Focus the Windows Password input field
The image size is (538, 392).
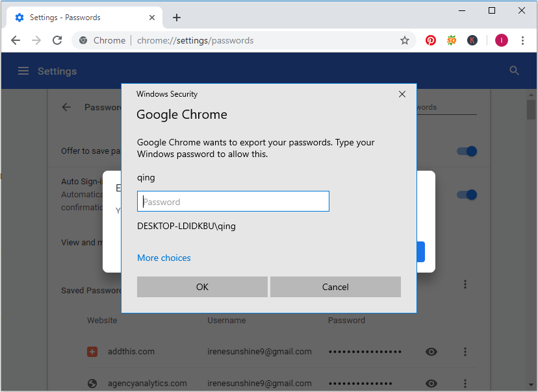click(x=233, y=201)
